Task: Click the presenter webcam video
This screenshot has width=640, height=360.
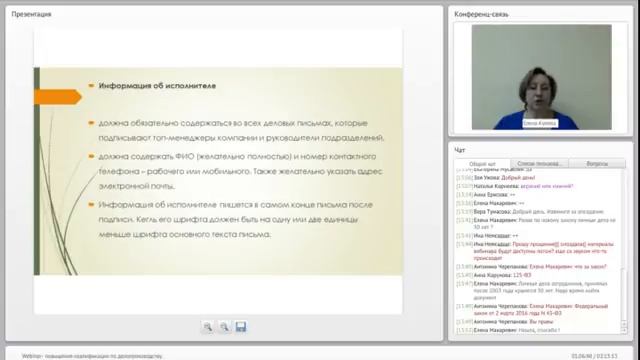Action: 542,77
